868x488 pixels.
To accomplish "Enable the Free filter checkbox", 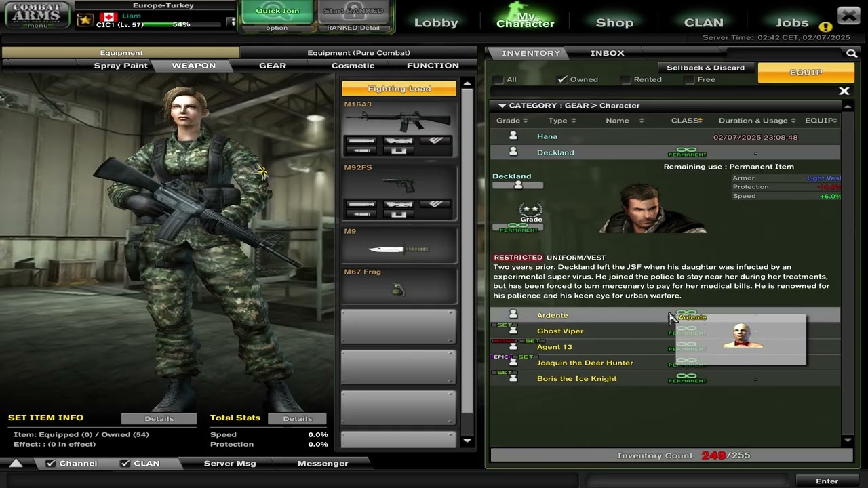I will coord(690,79).
